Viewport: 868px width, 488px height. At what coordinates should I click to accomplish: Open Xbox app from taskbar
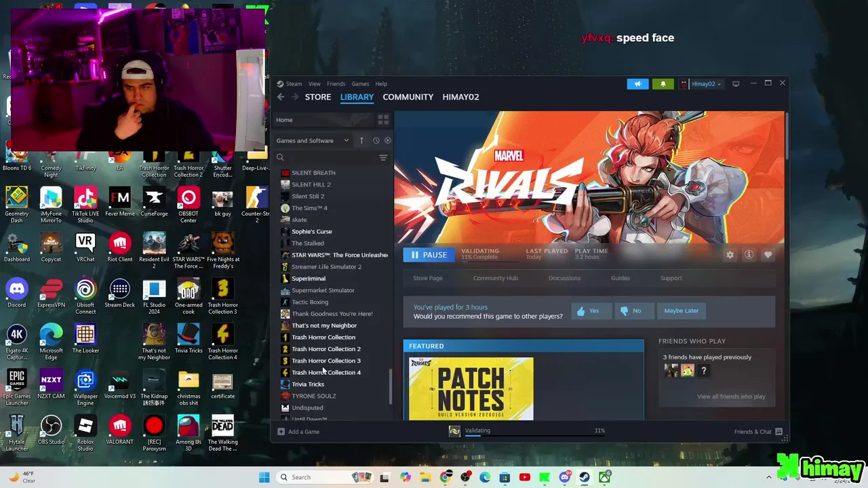coord(604,477)
